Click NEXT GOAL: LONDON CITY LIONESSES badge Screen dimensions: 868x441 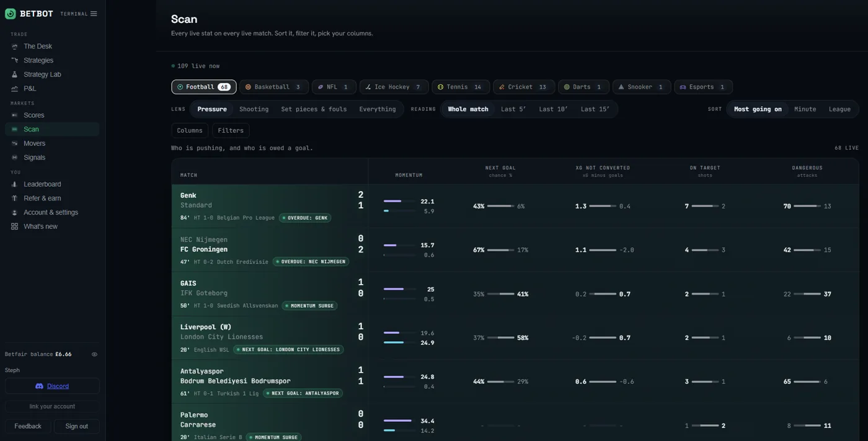(289, 350)
